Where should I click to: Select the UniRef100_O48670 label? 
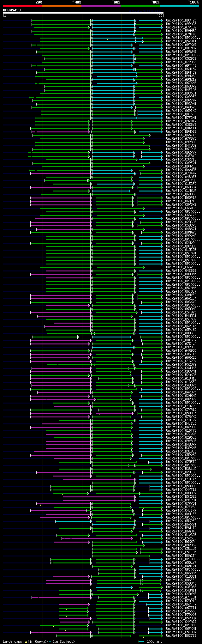tap(181, 107)
